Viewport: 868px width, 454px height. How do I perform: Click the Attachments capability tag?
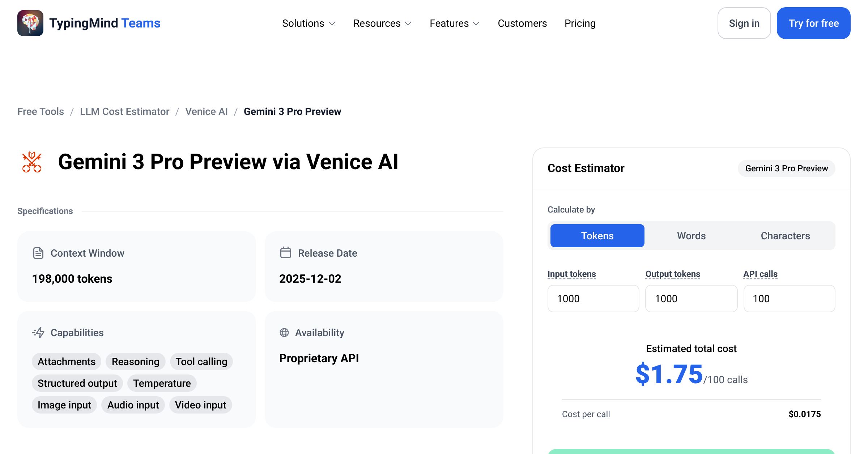point(67,361)
